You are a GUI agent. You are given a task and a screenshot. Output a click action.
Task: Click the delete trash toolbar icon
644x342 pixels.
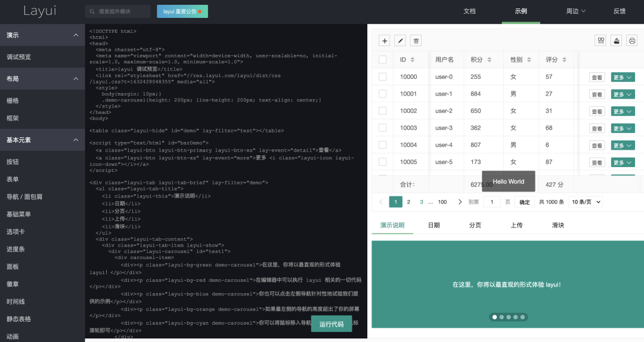(416, 41)
